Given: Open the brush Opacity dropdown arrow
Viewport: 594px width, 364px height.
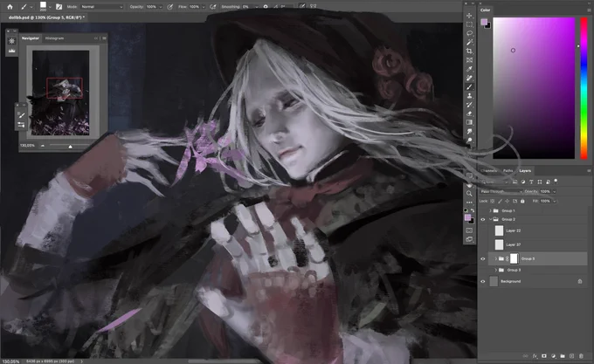Looking at the screenshot, I should tap(161, 7).
